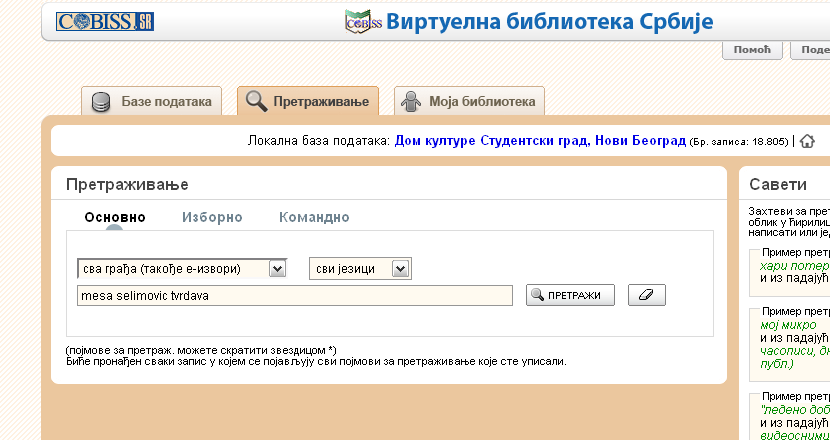The height and width of the screenshot is (440, 830).
Task: Click the person icon on Моја библиотека tab
Action: click(411, 102)
